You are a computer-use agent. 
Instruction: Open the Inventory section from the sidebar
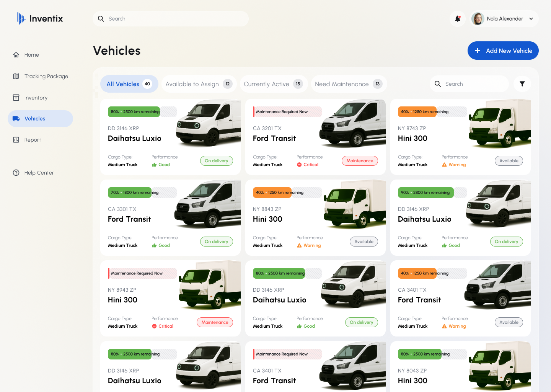[x=16, y=98]
